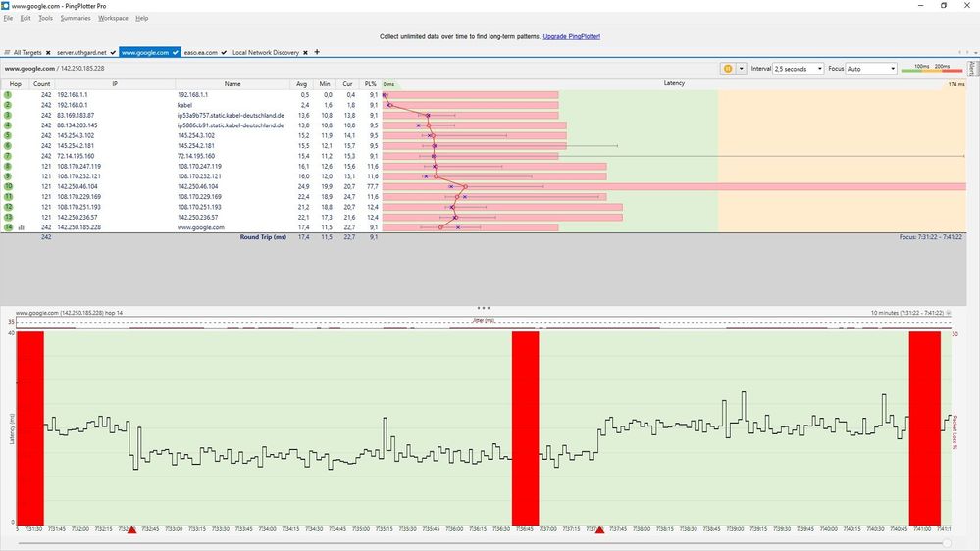Click the Avg column header

coord(302,84)
